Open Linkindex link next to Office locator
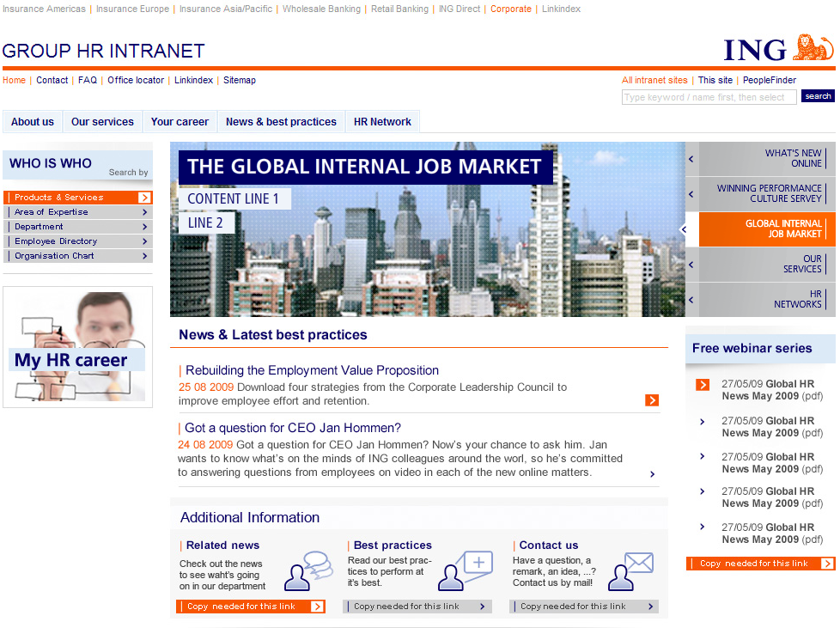840x628 pixels. [193, 80]
